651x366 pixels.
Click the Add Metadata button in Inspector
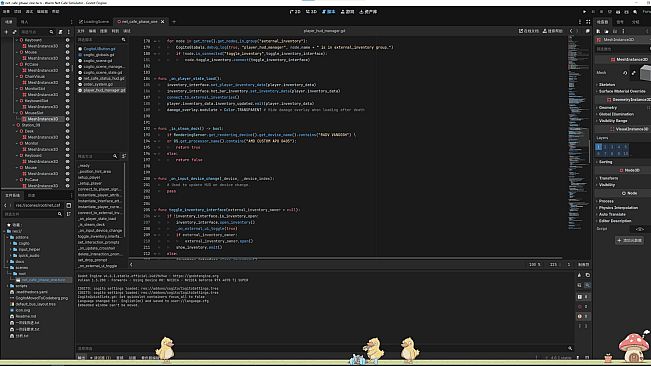point(629,240)
